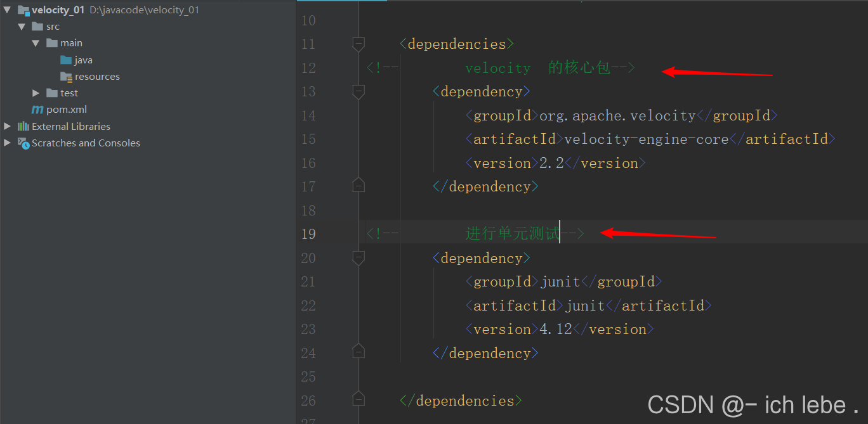Click the test folder icon
Viewport: 868px width, 424px height.
point(52,93)
